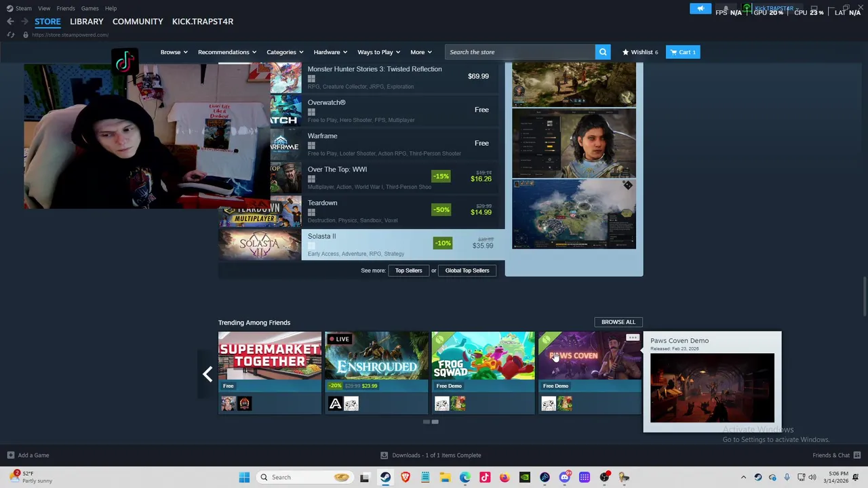The width and height of the screenshot is (868, 488).
Task: Open File Explorer from taskbar
Action: pos(445,477)
